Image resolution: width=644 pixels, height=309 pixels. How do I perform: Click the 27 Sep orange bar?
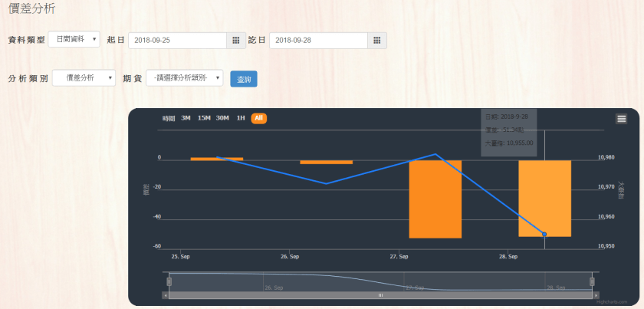coord(435,199)
